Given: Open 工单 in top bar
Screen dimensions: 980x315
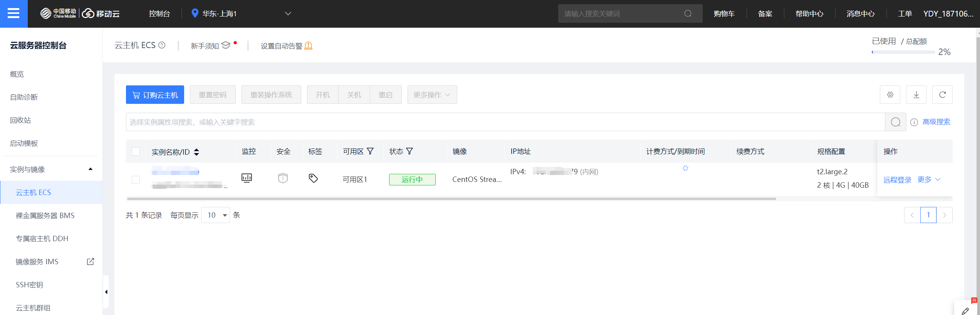Looking at the screenshot, I should click(905, 13).
